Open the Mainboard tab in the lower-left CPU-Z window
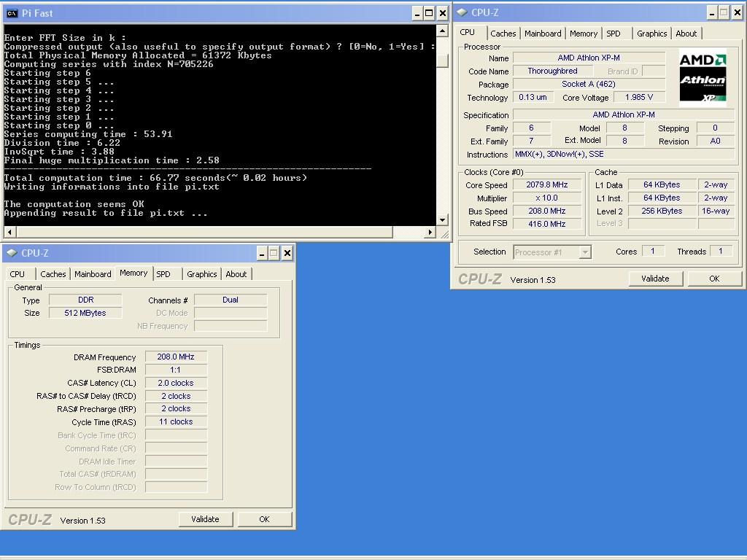This screenshot has width=747, height=560. click(93, 274)
